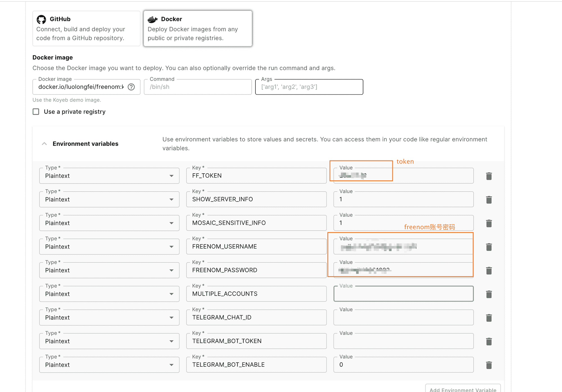The height and width of the screenshot is (392, 562).
Task: Click the FREENOM_PASSWORD value field
Action: pyautogui.click(x=404, y=270)
